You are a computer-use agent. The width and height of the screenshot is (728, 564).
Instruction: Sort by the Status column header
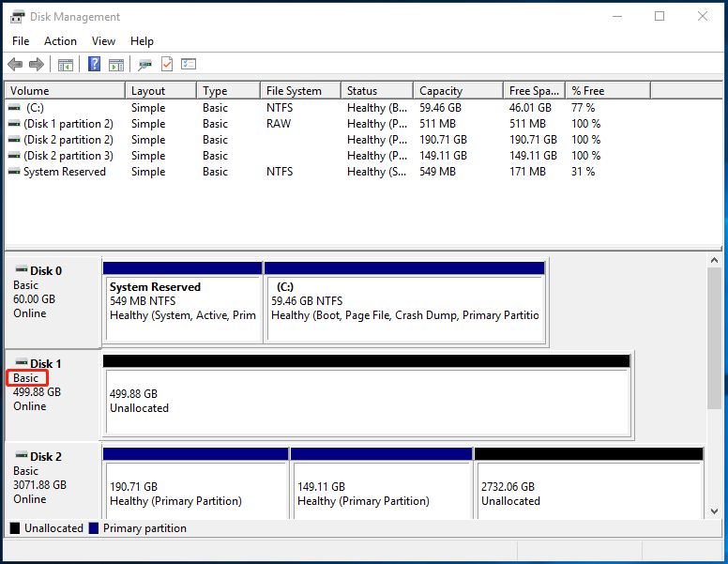(377, 91)
